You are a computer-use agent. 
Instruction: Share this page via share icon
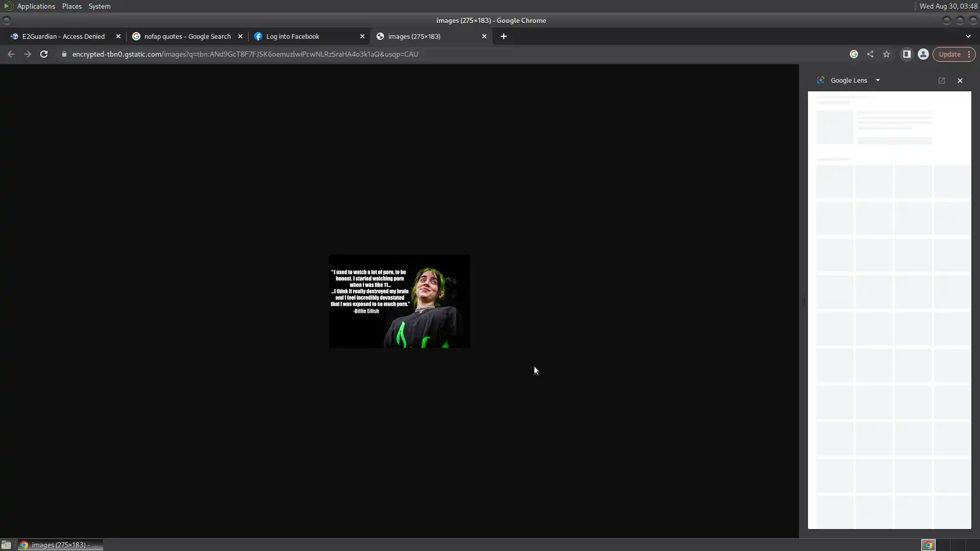[x=870, y=54]
